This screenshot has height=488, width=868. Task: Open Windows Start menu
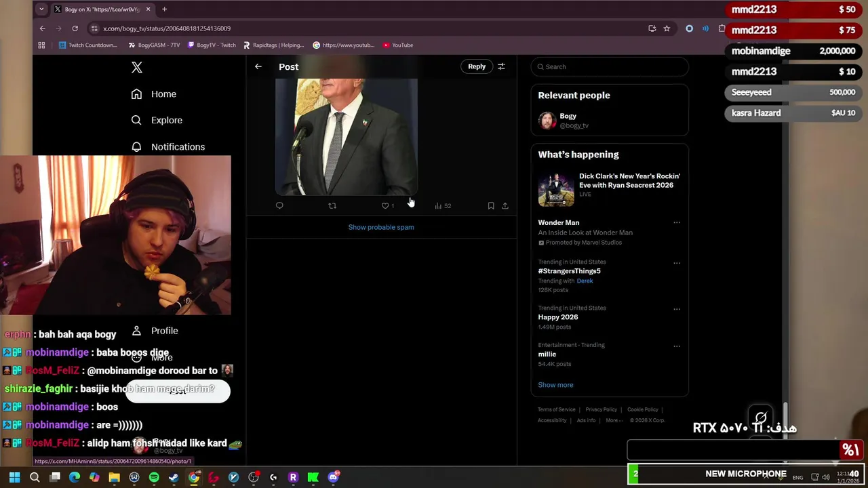(14, 477)
